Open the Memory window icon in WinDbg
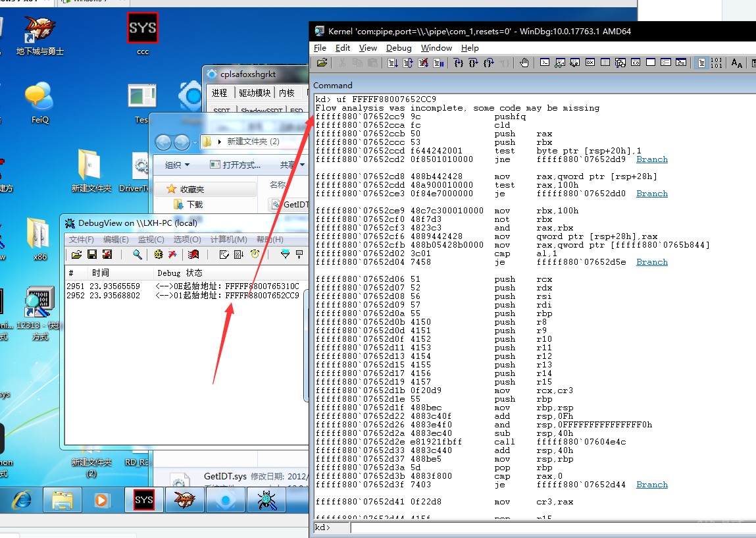The height and width of the screenshot is (538, 756). pos(605,63)
